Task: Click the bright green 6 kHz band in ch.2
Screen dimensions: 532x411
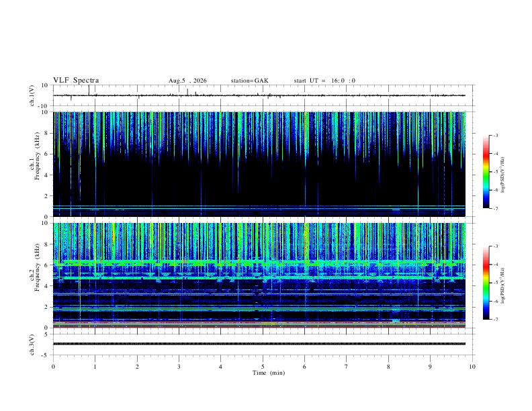Action: point(259,263)
